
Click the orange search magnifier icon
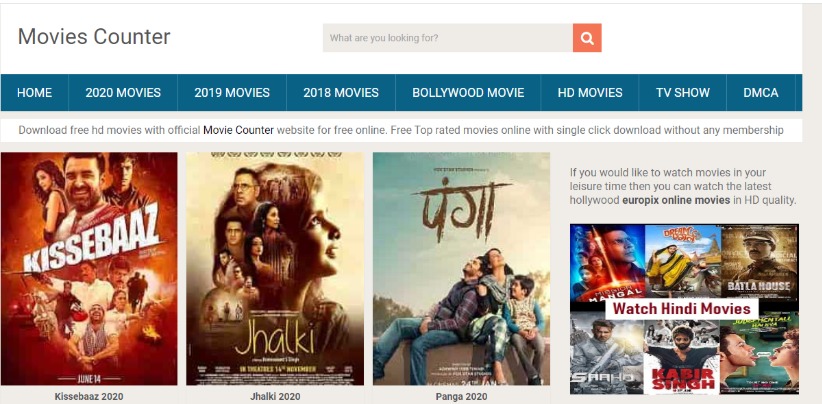click(x=587, y=38)
